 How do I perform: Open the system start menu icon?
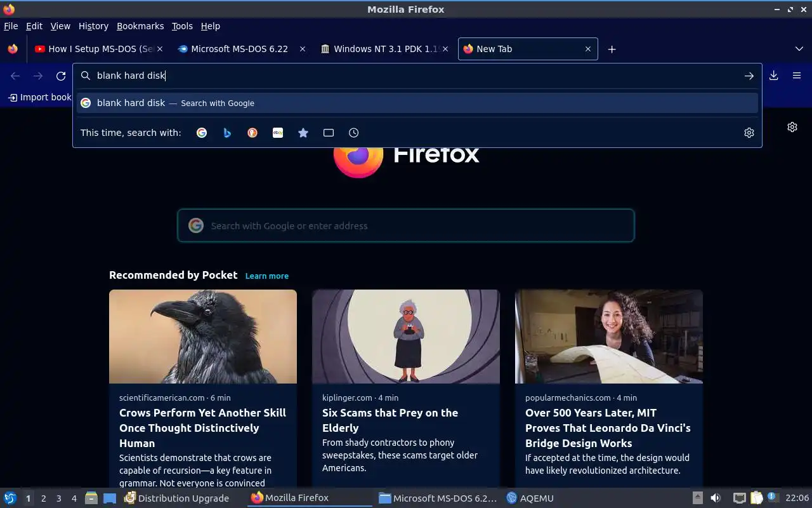[x=10, y=498]
